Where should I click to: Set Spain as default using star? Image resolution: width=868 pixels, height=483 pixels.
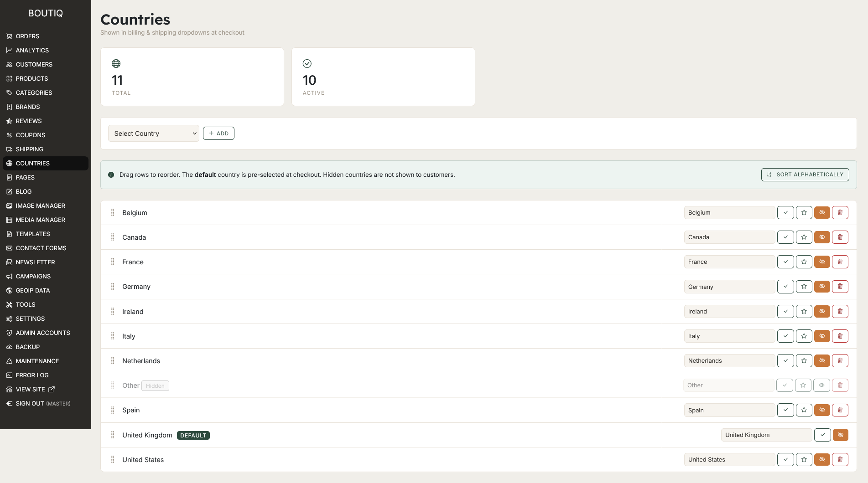804,410
